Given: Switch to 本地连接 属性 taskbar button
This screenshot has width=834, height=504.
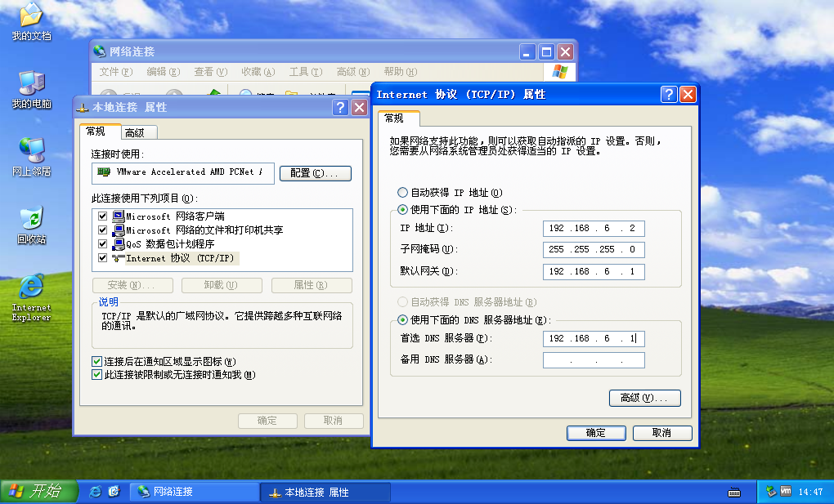Looking at the screenshot, I should point(325,492).
